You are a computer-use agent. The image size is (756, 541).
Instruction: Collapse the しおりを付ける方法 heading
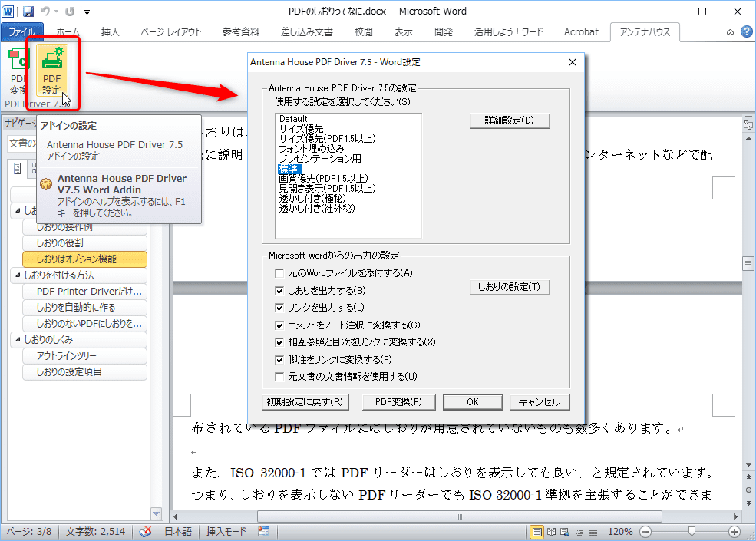point(18,275)
